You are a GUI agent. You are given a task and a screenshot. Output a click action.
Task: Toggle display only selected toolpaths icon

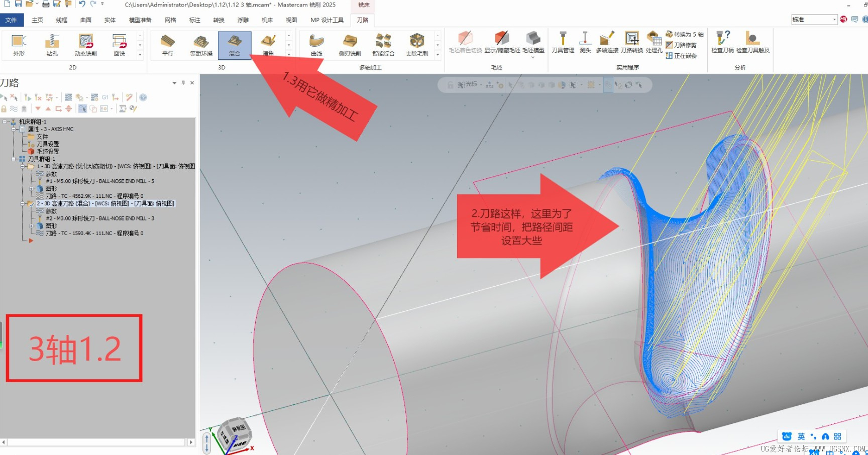tap(82, 108)
